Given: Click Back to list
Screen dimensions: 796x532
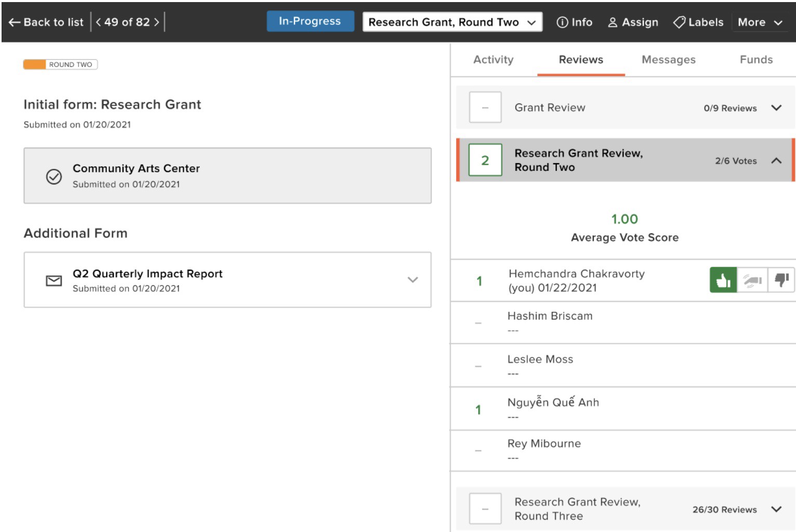Looking at the screenshot, I should point(46,22).
